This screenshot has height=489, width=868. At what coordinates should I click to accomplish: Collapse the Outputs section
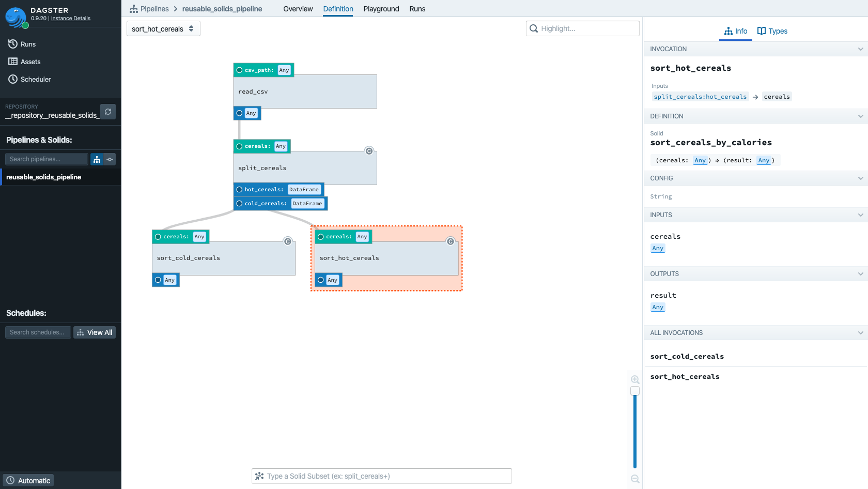click(860, 274)
